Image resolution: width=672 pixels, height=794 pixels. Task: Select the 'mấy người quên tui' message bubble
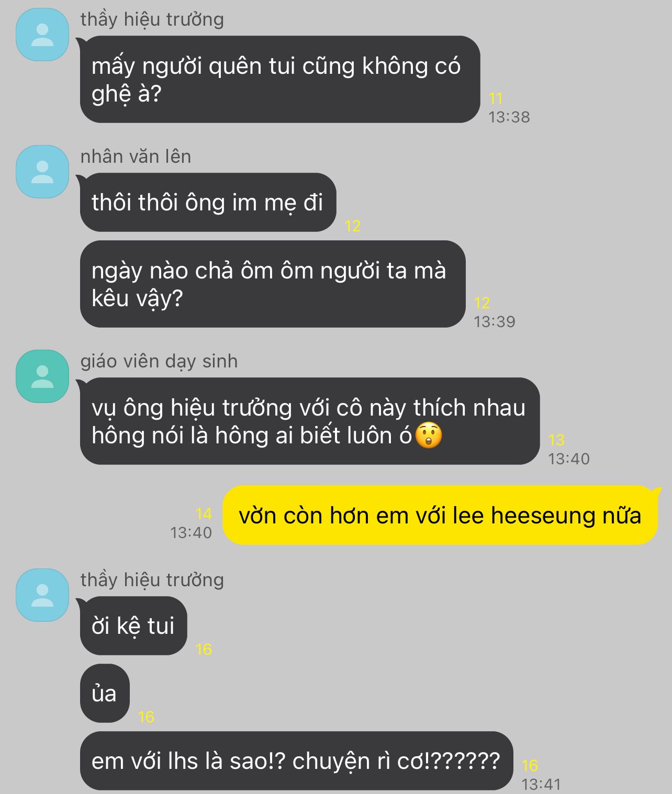(x=280, y=80)
